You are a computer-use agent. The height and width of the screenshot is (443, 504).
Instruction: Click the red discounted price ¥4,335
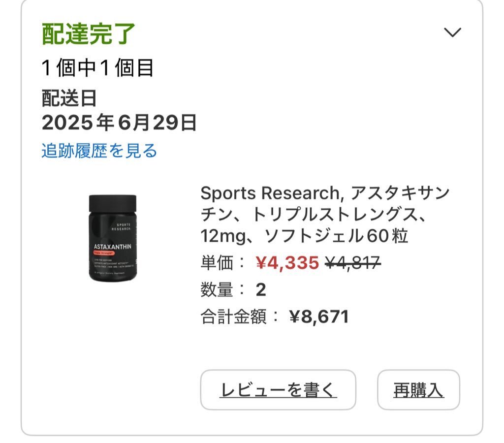287,263
